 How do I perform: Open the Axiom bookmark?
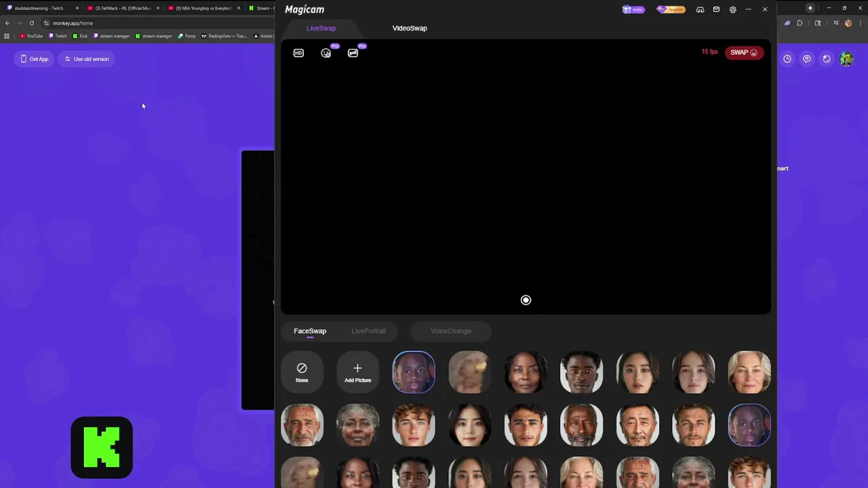[x=263, y=36]
